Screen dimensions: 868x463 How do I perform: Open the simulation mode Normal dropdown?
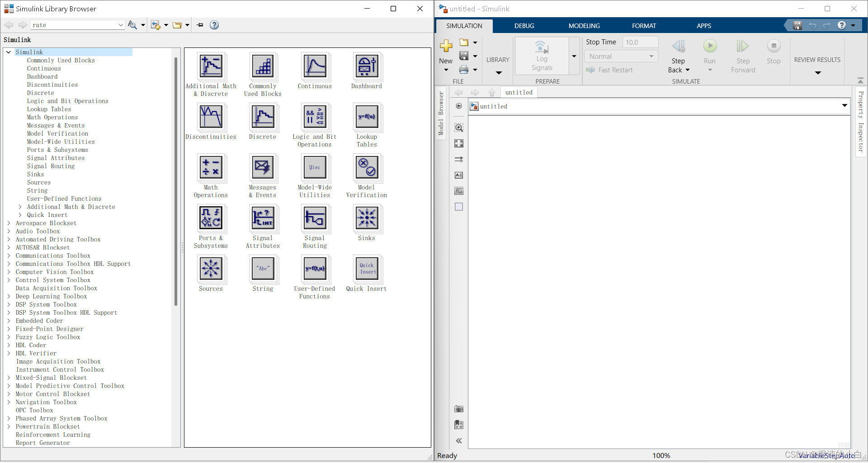[621, 57]
